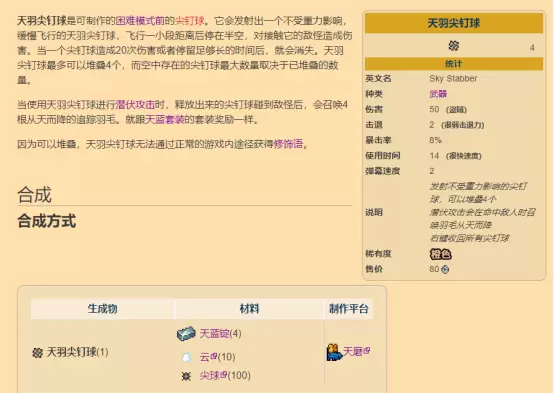Open the 困难模式前 link

140,21
